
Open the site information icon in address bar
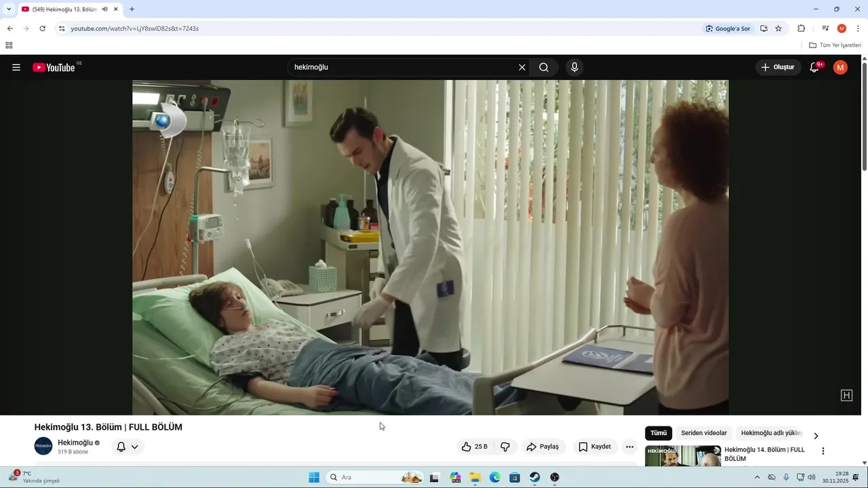point(62,28)
